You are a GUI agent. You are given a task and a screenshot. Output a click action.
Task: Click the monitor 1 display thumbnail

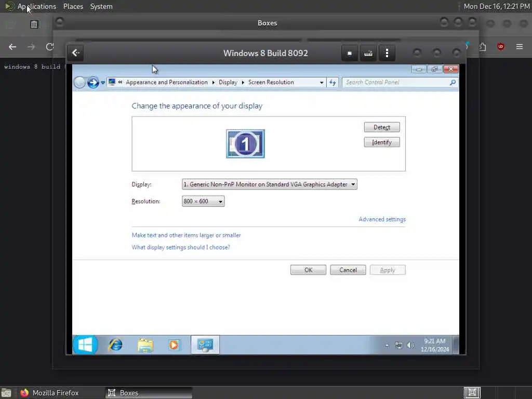pyautogui.click(x=245, y=143)
